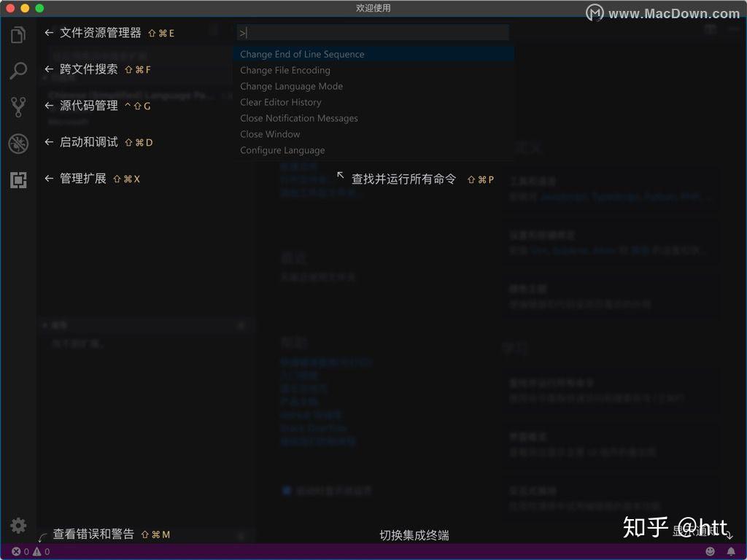Click the 启动和调试 overlay label

tap(88, 142)
